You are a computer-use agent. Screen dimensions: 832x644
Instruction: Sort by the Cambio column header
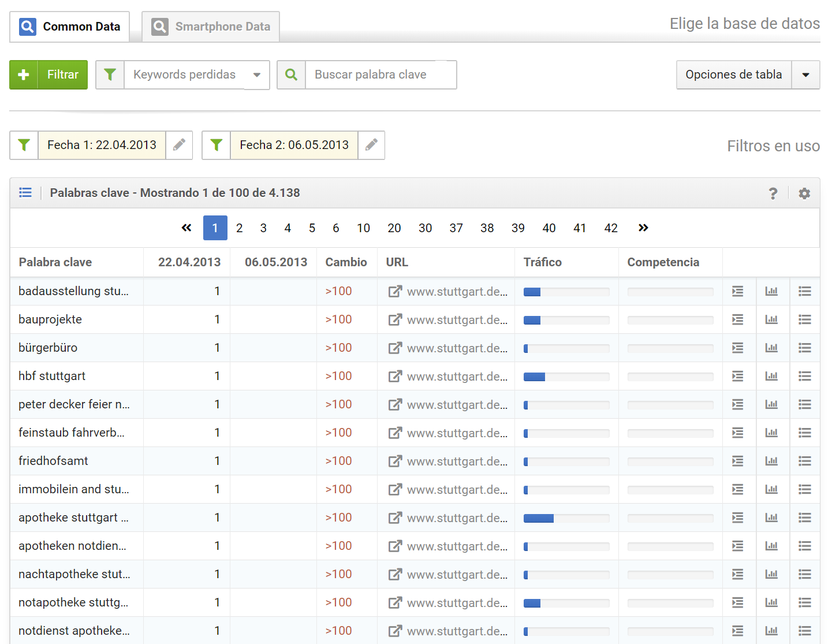tap(346, 262)
